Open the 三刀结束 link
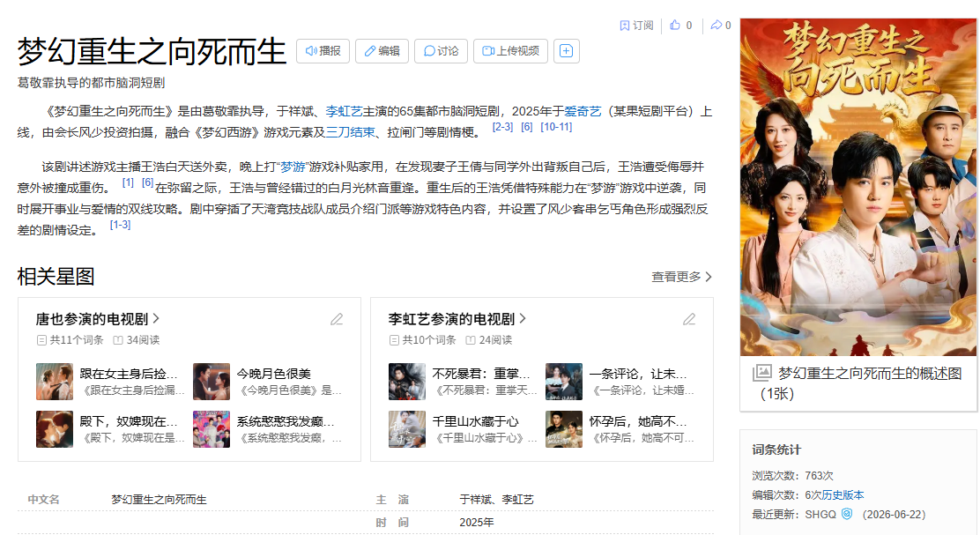The image size is (980, 535). point(350,132)
